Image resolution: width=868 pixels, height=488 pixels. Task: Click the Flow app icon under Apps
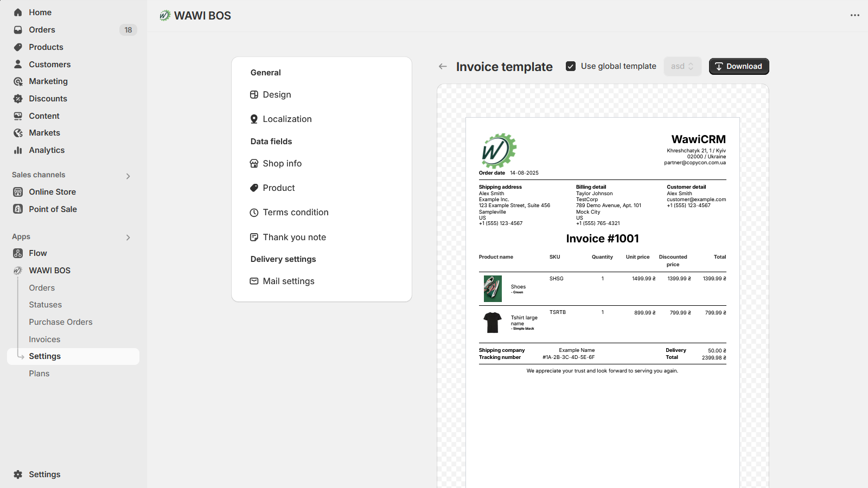(18, 253)
